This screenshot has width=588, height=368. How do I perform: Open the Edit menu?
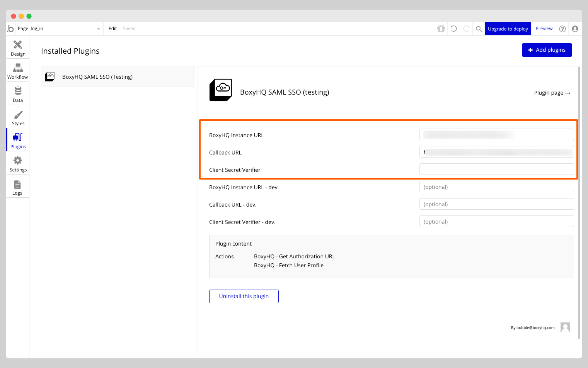pos(112,28)
